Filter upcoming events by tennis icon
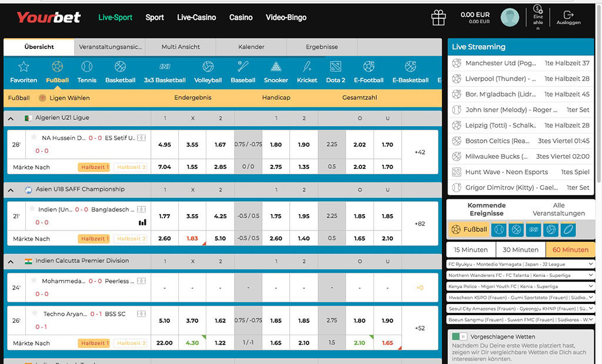602x364 pixels. click(499, 229)
